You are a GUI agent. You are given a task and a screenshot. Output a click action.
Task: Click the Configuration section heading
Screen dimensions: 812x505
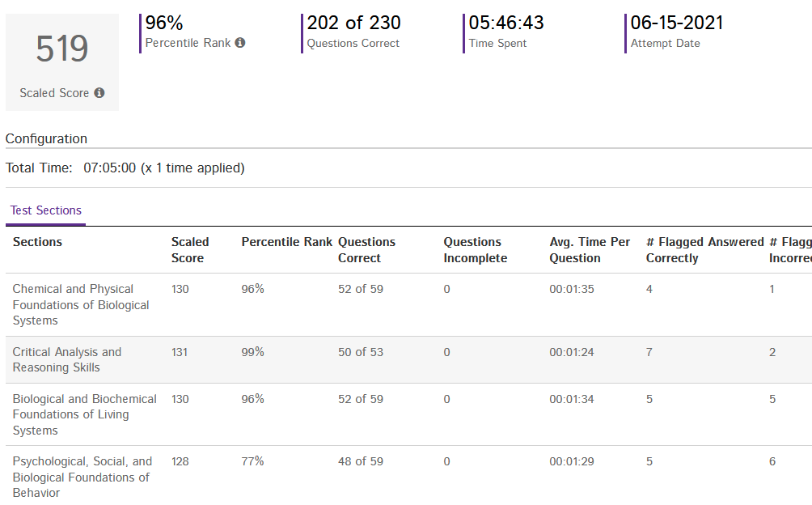tap(46, 139)
